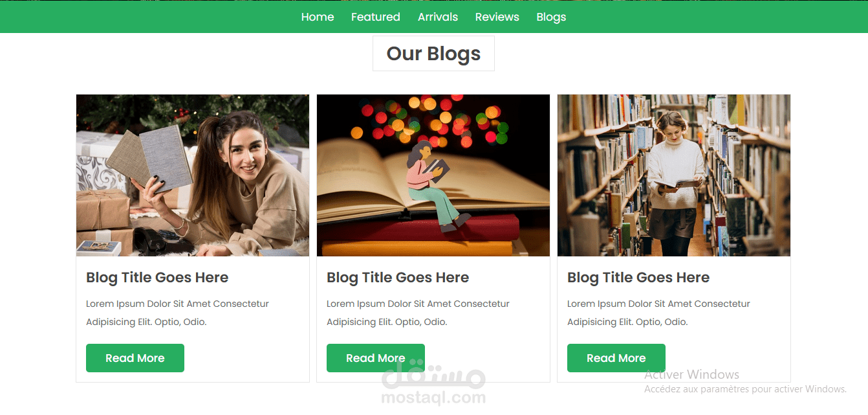Click Lorem Ipsum text in the middle blog card
The width and height of the screenshot is (868, 415).
pyautogui.click(x=418, y=313)
